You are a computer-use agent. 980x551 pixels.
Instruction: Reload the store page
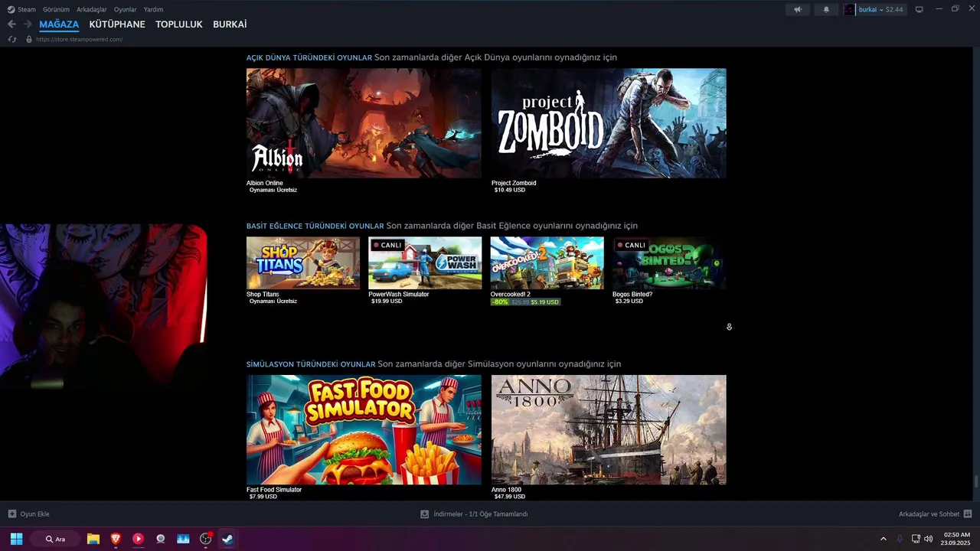tap(11, 39)
